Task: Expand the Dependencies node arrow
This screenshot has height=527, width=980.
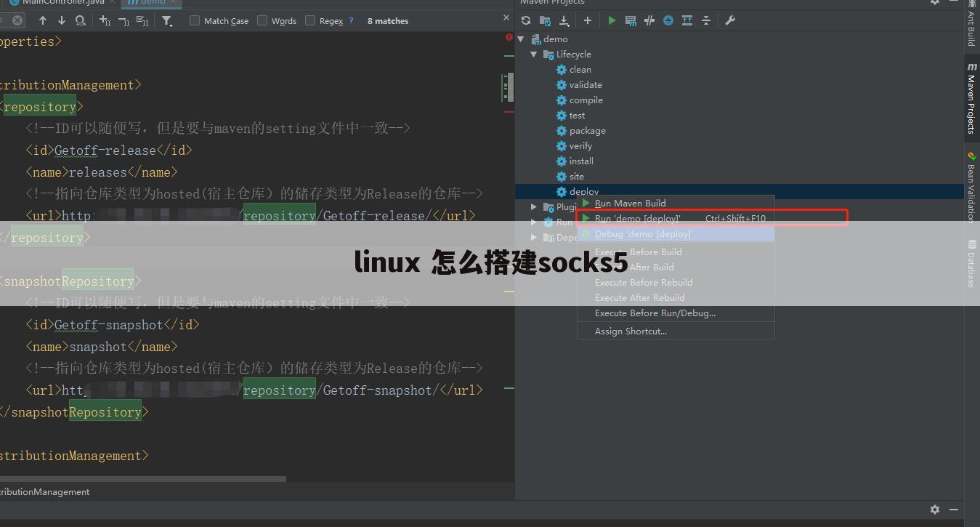Action: pos(534,238)
